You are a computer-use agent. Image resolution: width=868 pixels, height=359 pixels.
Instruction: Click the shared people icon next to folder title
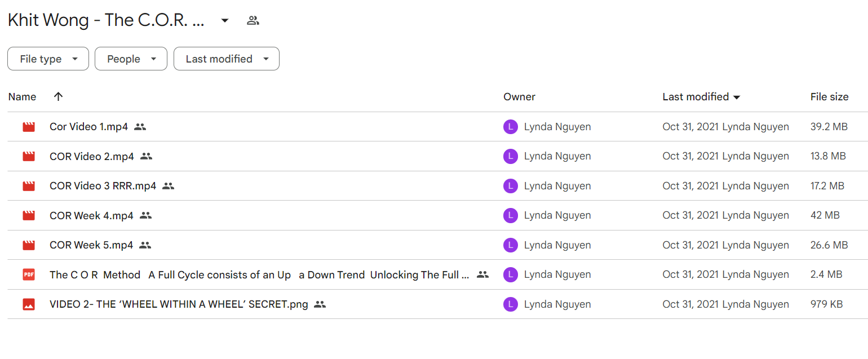pos(253,21)
